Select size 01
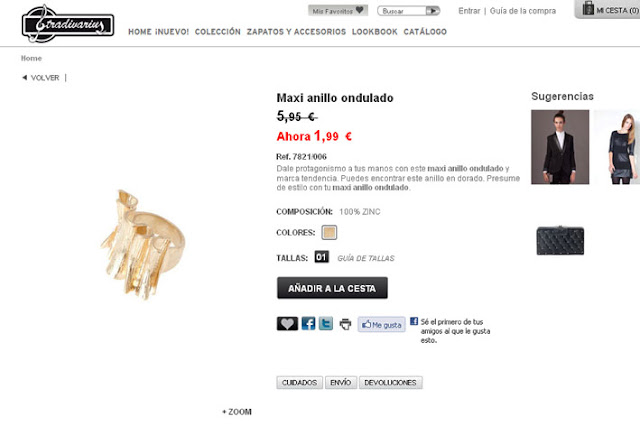Image resolution: width=640 pixels, height=426 pixels. (x=322, y=257)
